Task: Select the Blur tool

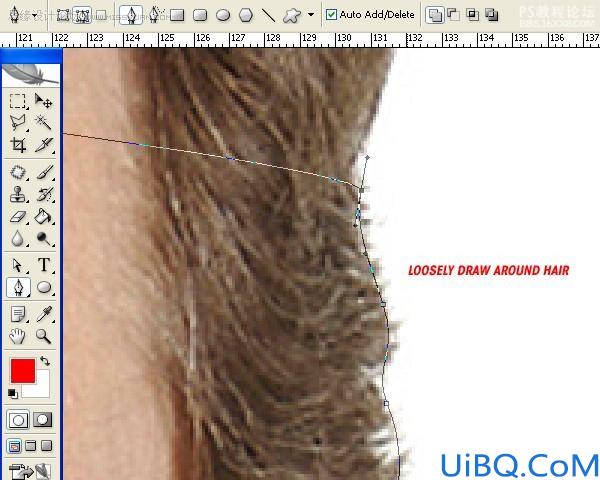Action: coord(18,238)
